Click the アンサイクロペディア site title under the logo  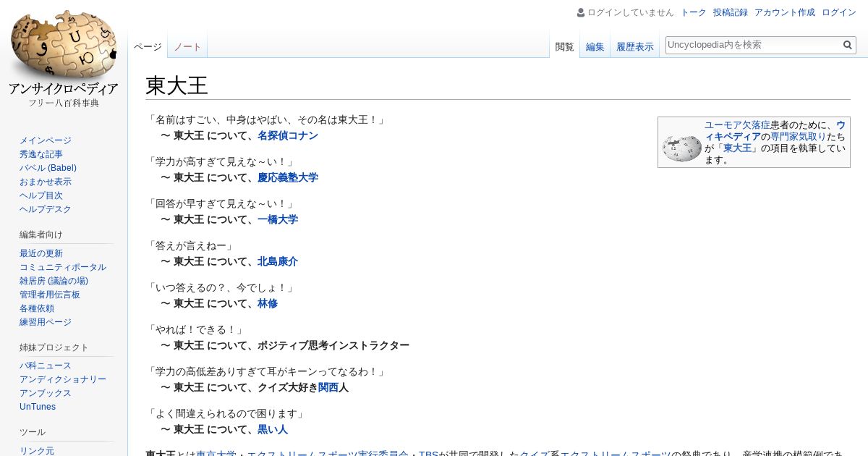click(x=64, y=89)
